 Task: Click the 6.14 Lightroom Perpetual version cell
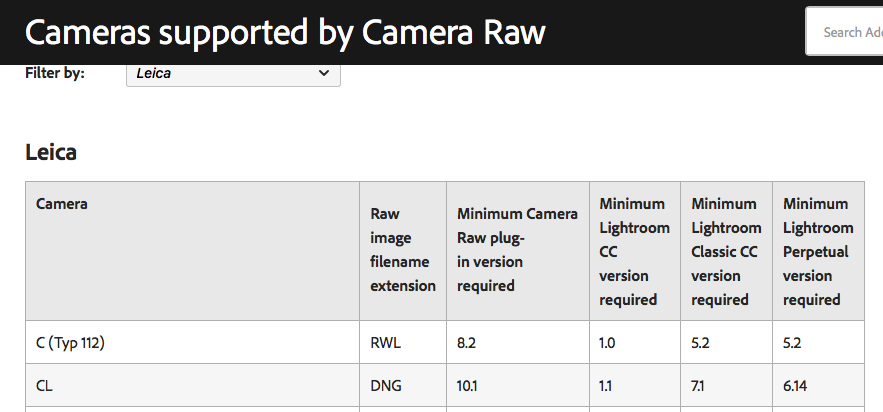[x=797, y=386]
